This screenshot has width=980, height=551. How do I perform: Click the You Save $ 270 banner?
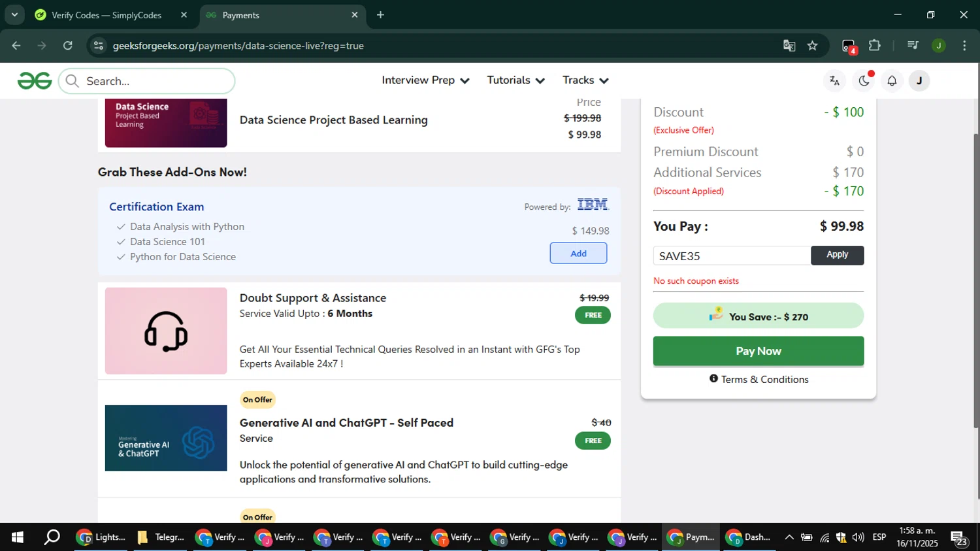[x=758, y=316]
